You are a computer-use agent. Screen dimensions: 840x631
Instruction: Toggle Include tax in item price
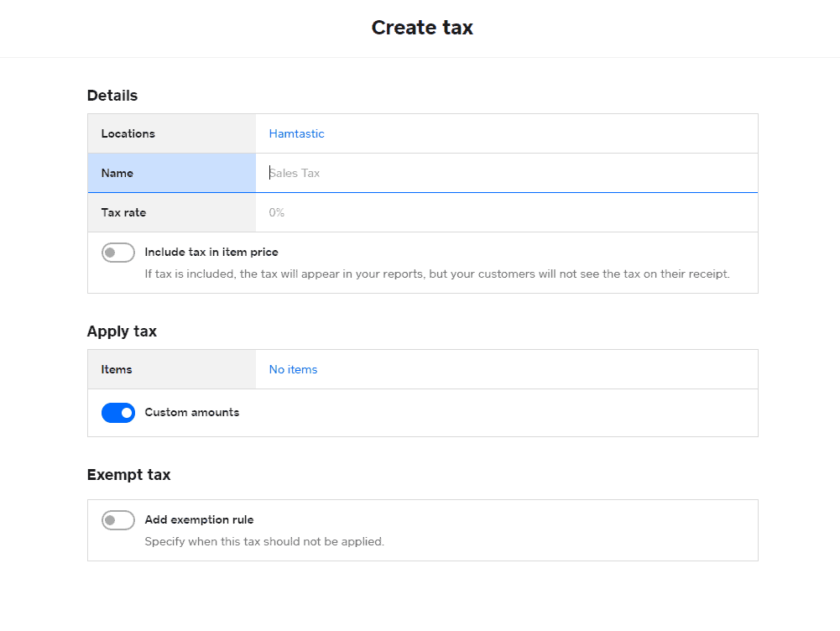pyautogui.click(x=118, y=252)
